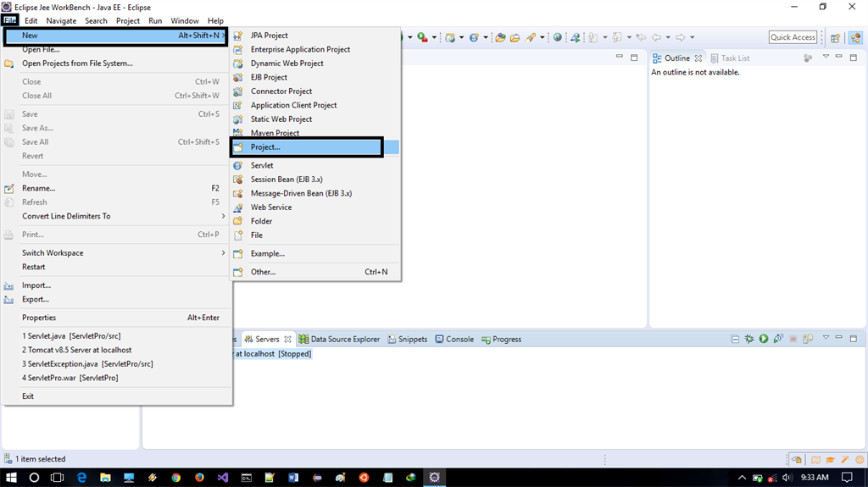868x487 pixels.
Task: Click the Project... menu entry
Action: click(314, 147)
